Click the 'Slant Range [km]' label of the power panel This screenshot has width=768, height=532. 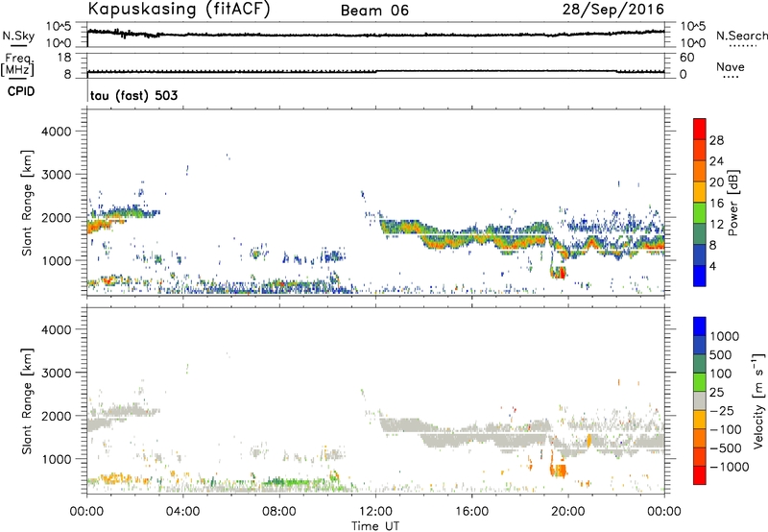point(27,203)
